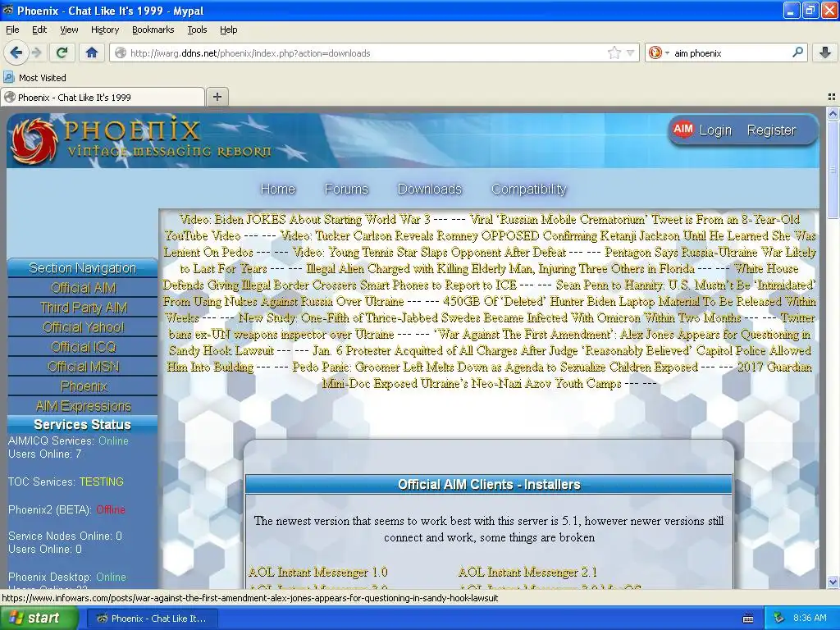Open the browser Home page icon
Image resolution: width=840 pixels, height=630 pixels.
point(92,52)
